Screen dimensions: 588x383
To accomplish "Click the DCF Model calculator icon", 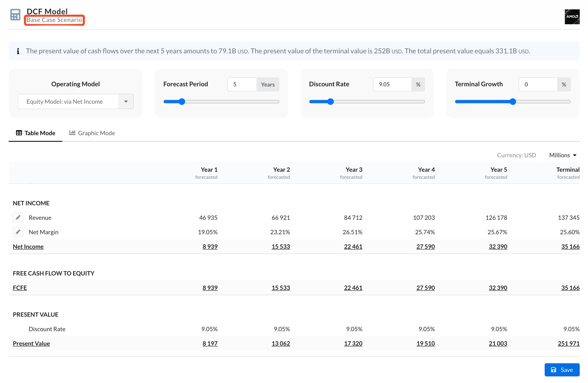I will pyautogui.click(x=15, y=15).
